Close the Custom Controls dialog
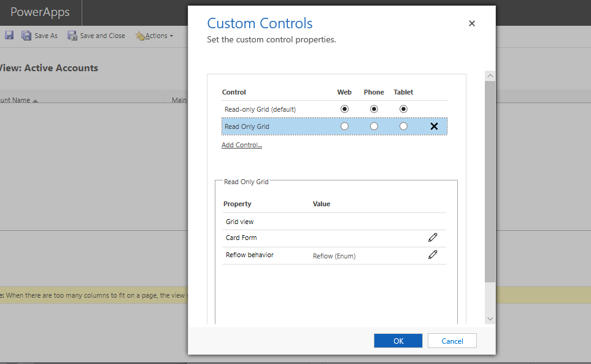Image resolution: width=591 pixels, height=364 pixels. 472,23
